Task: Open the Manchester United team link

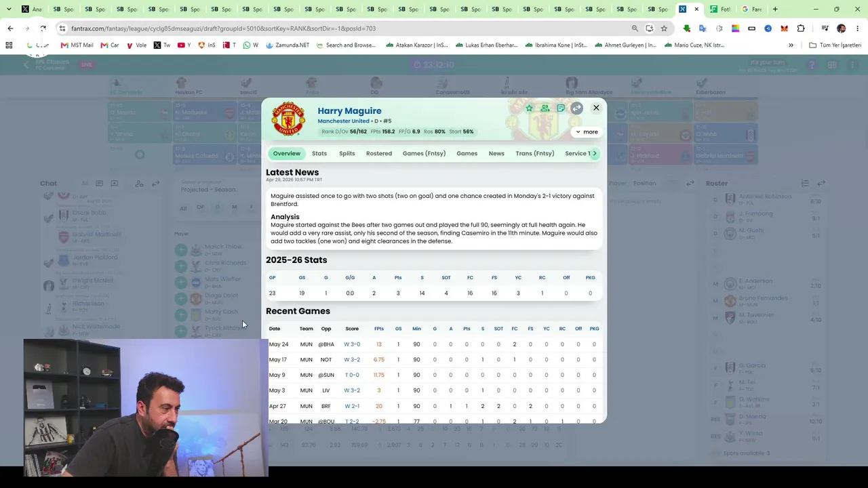Action: tap(343, 121)
